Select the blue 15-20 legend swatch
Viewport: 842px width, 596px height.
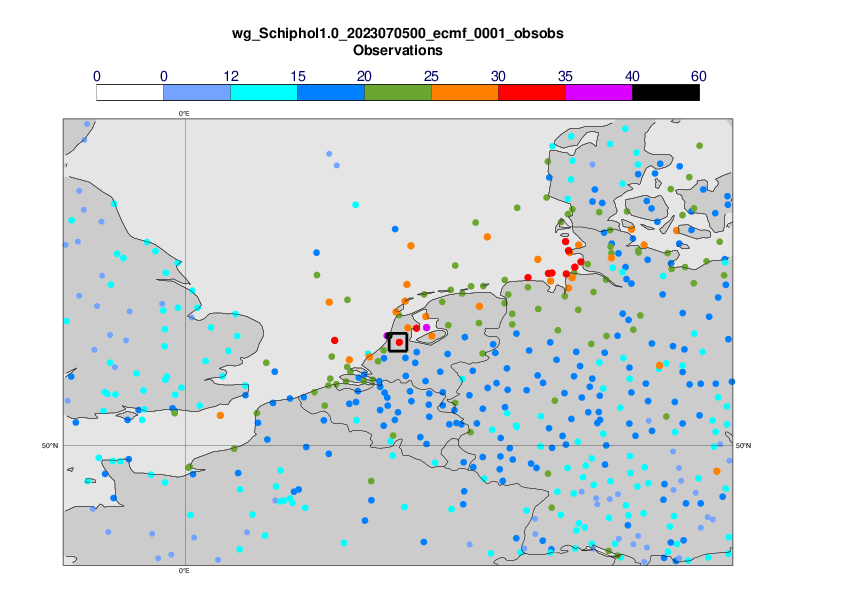(331, 93)
